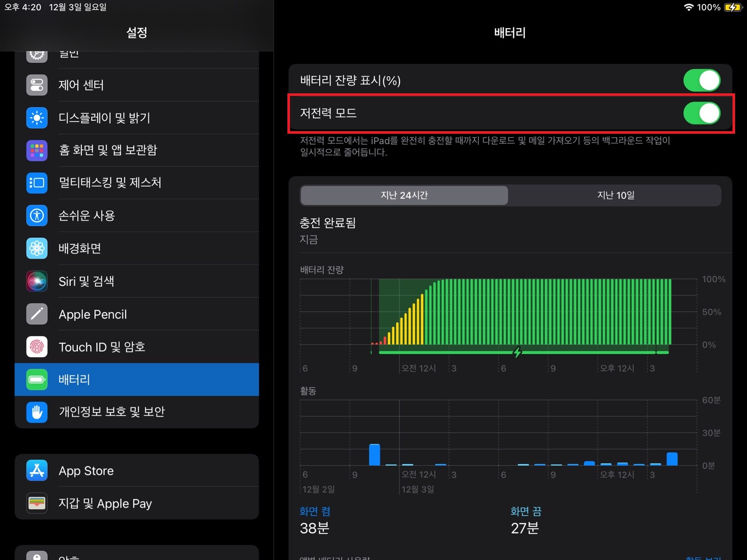
Task: Select the Display & Brightness sun icon
Action: (36, 118)
